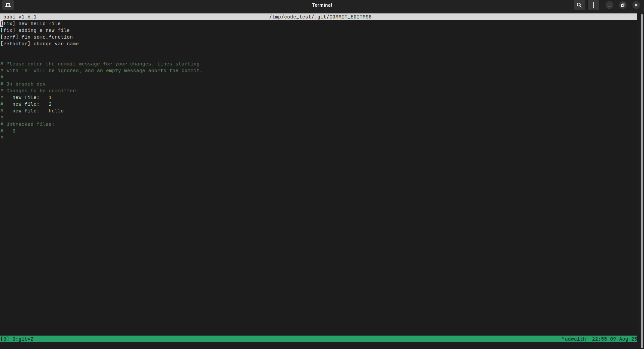Place cursor on '[fix] new hello file' line

tap(31, 23)
